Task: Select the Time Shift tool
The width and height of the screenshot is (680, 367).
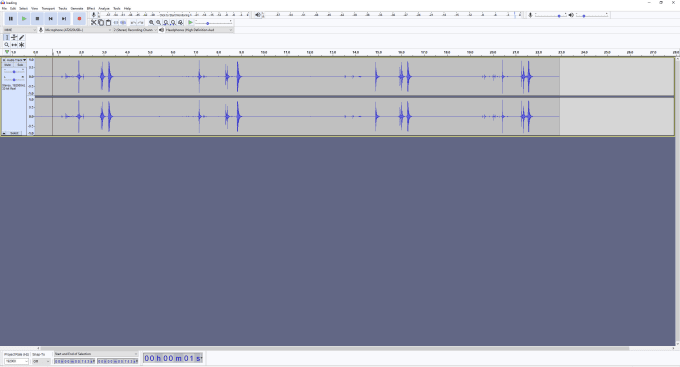Action: (14, 45)
